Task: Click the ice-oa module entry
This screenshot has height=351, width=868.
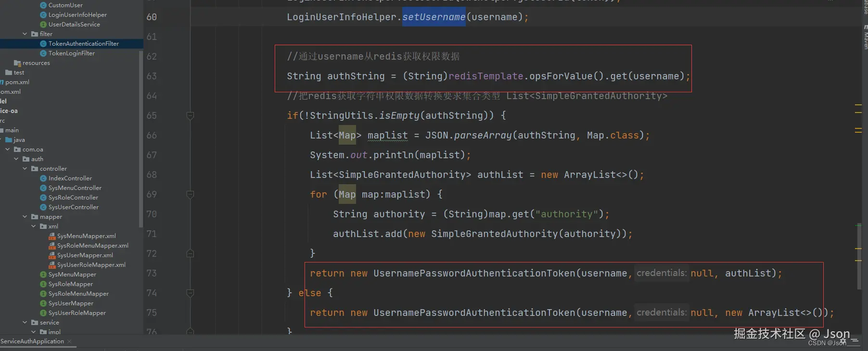Action: point(9,111)
